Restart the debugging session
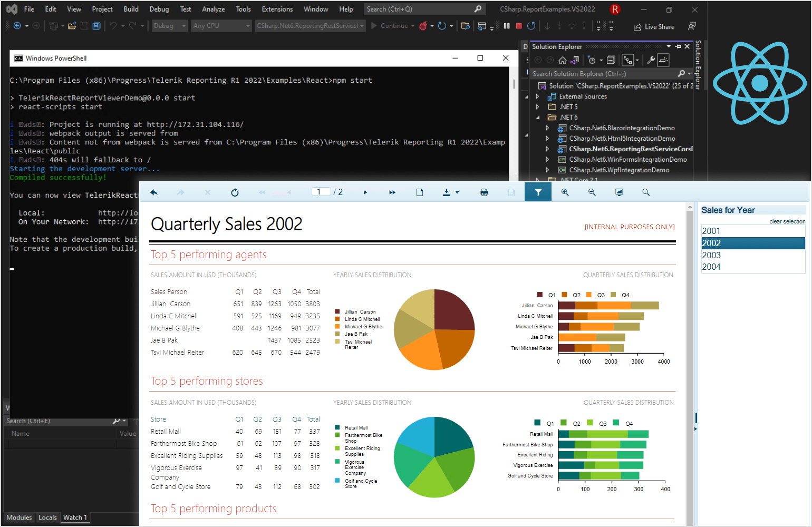This screenshot has width=812, height=527. (x=531, y=26)
